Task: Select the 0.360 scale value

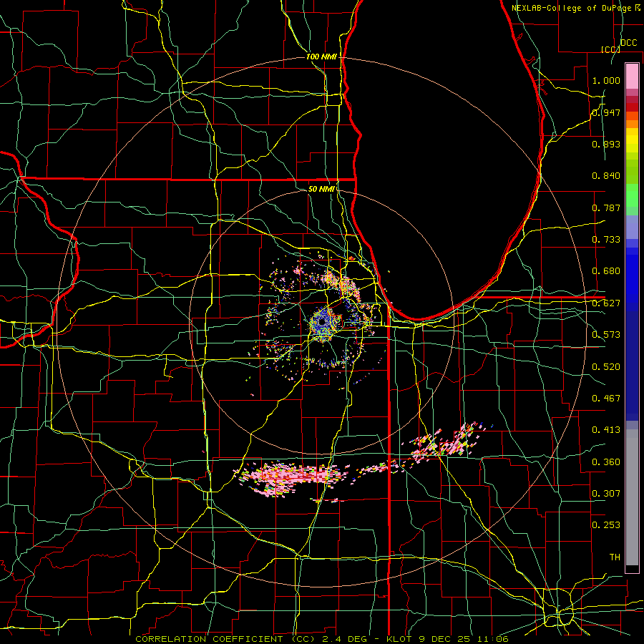Action: pos(606,462)
